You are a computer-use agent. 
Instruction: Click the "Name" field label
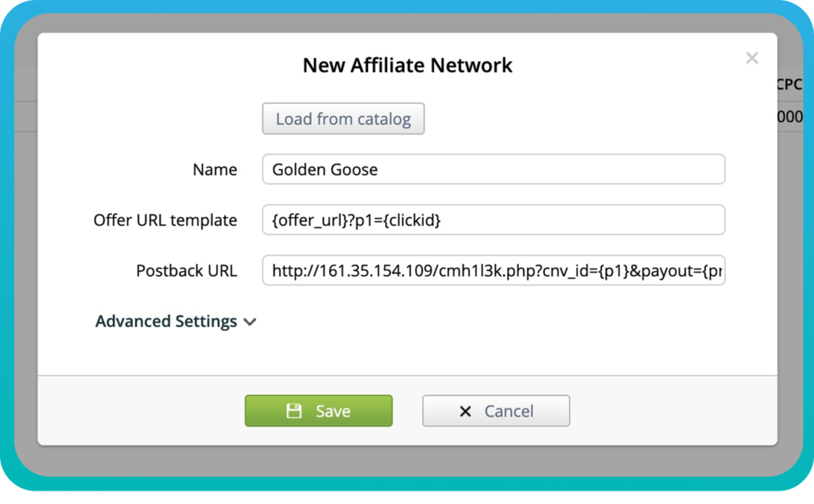pyautogui.click(x=215, y=169)
